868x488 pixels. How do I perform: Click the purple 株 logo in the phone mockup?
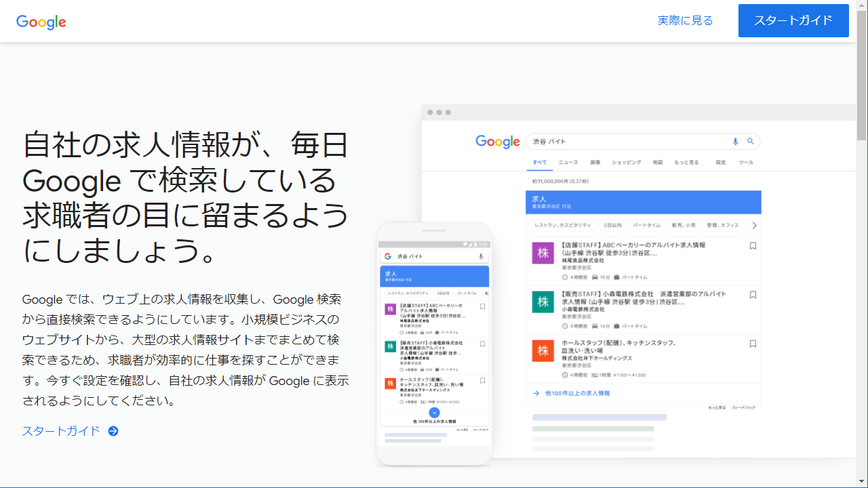390,309
